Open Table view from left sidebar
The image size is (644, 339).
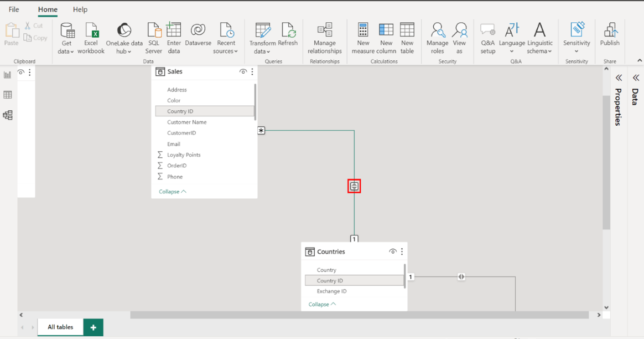point(8,95)
